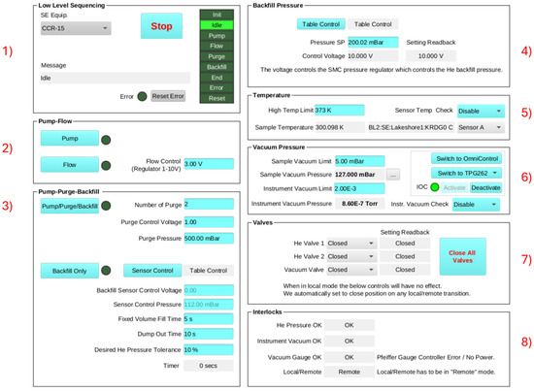Select the highlighted Table Control in Backfill Pressure
Image resolution: width=534 pixels, height=392 pixels.
click(x=320, y=24)
